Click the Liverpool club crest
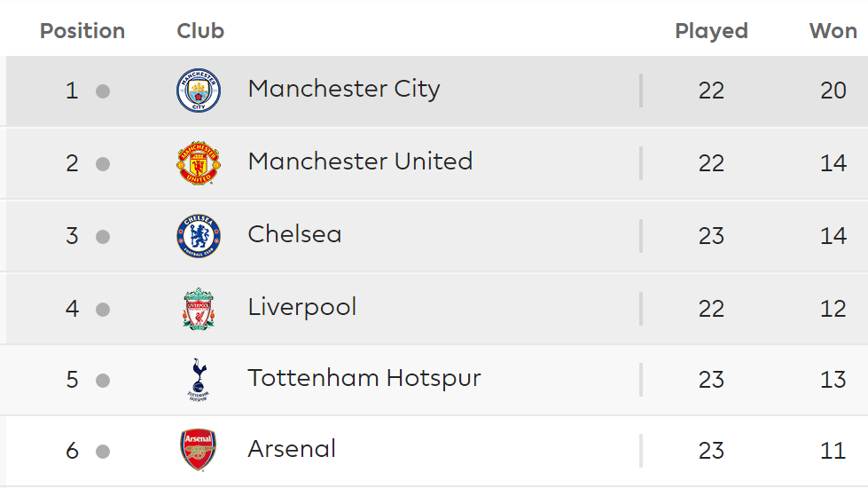 click(x=199, y=309)
